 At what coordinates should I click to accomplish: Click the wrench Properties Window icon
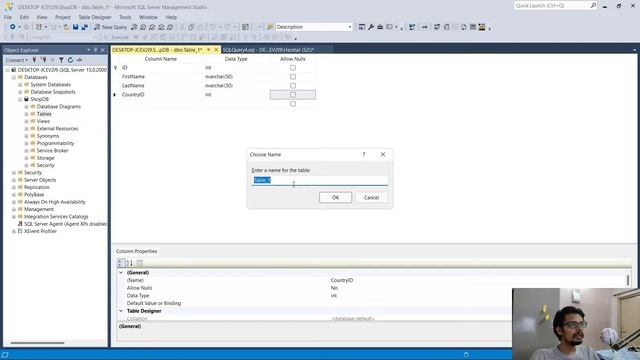[371, 27]
